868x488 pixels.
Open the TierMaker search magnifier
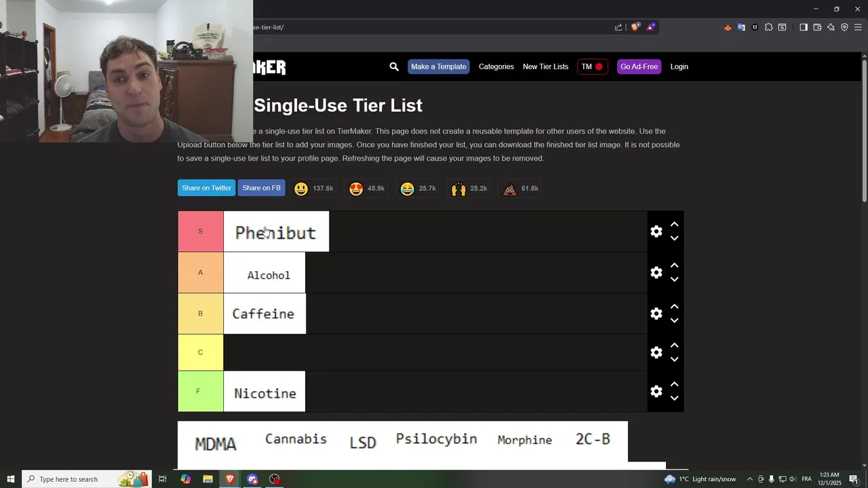pyautogui.click(x=394, y=66)
